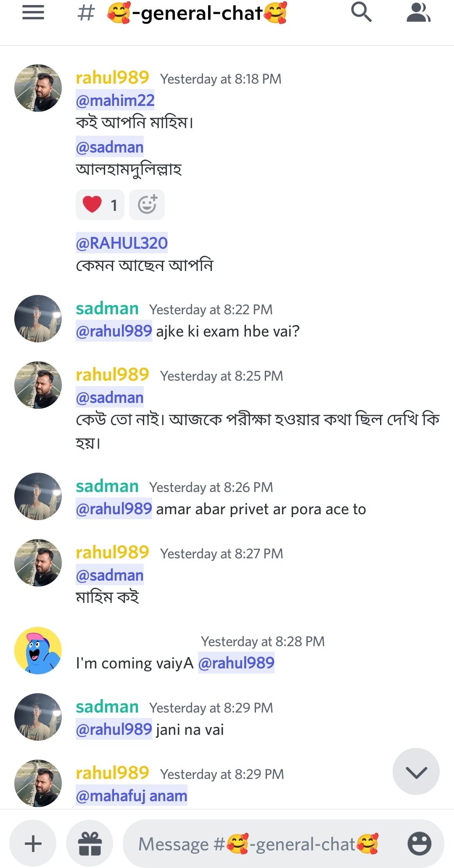The height and width of the screenshot is (868, 454).
Task: Tap the general-chat channel title
Action: coord(198,13)
